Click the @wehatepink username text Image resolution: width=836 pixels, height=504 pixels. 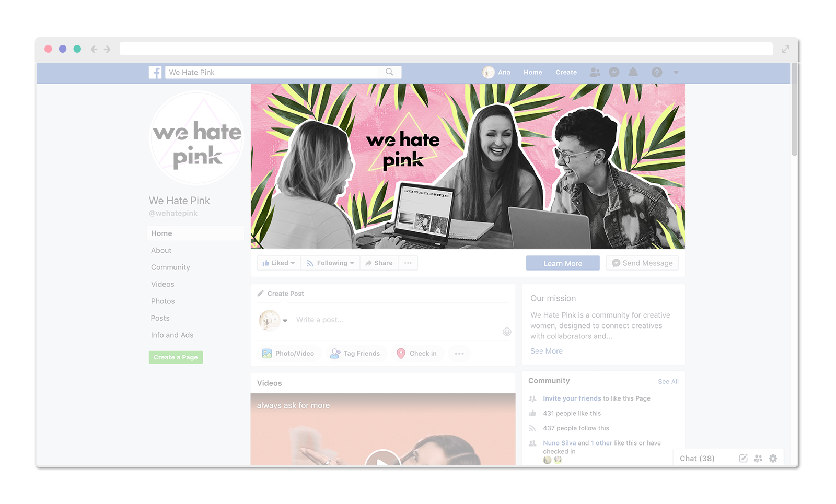(173, 213)
